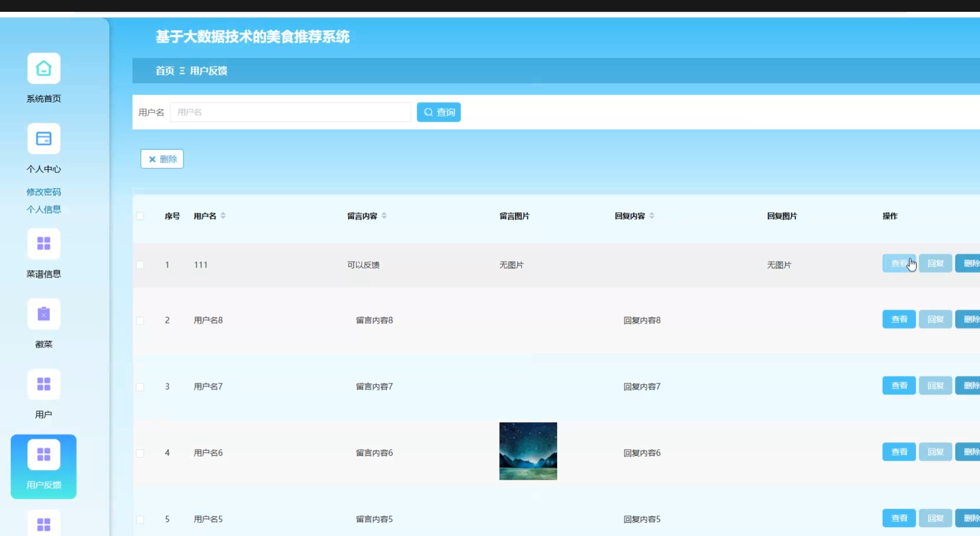
Task: Click the breadcrumb separator icon
Action: (x=182, y=71)
